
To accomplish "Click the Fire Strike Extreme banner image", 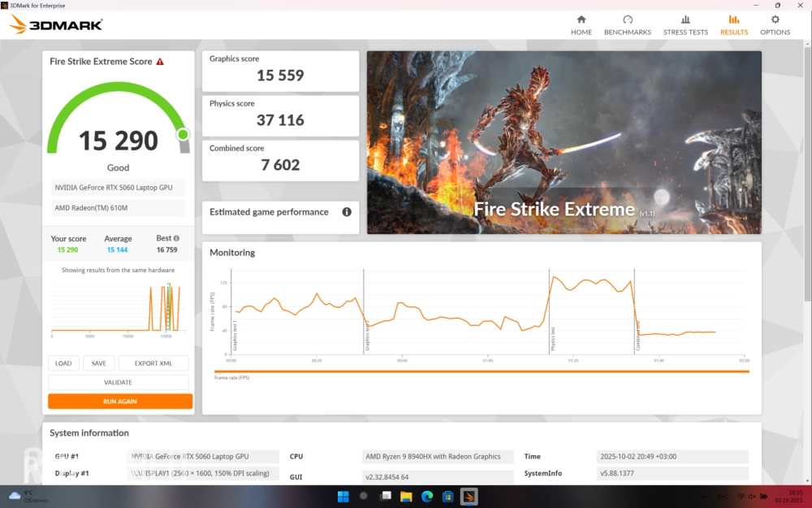I will click(564, 142).
